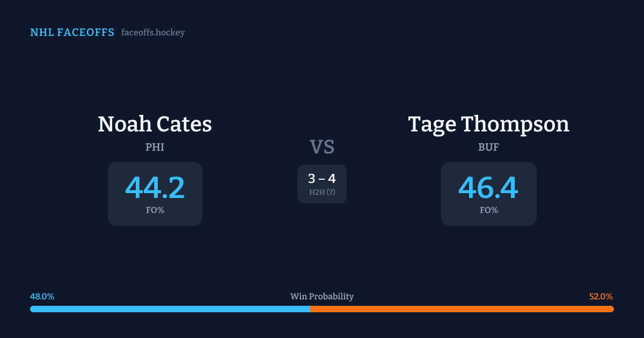Click the 52.0% win probability value
Viewport: 644px width, 338px height.
point(601,297)
